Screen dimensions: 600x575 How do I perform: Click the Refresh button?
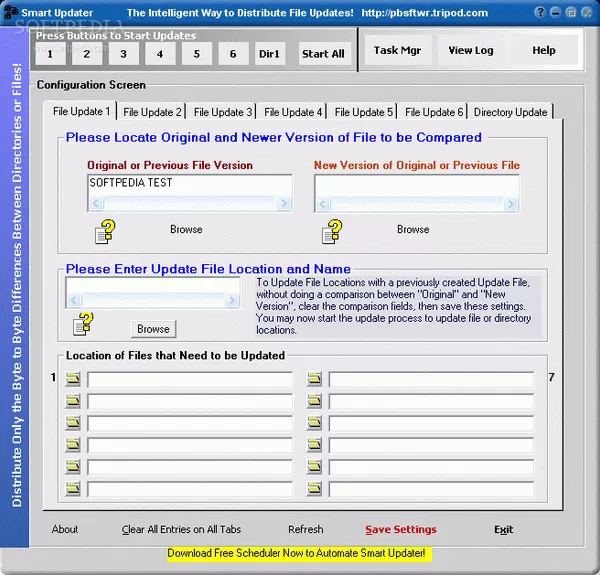pos(305,529)
